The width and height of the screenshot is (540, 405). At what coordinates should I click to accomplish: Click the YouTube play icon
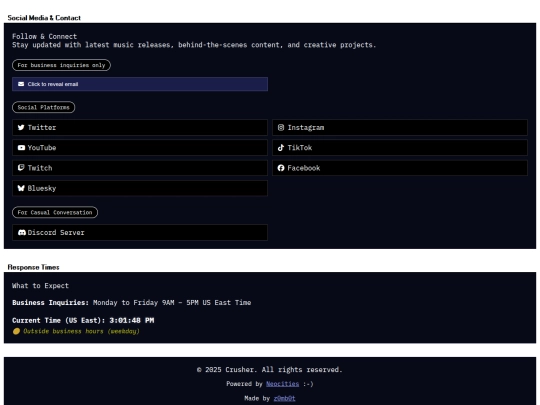pyautogui.click(x=21, y=148)
